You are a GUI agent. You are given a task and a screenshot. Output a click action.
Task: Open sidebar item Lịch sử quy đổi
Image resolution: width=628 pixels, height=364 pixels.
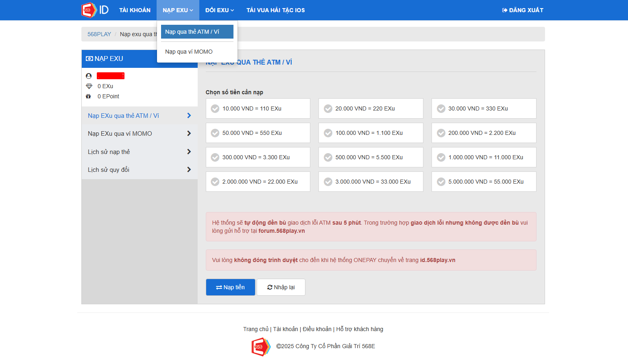pyautogui.click(x=140, y=170)
